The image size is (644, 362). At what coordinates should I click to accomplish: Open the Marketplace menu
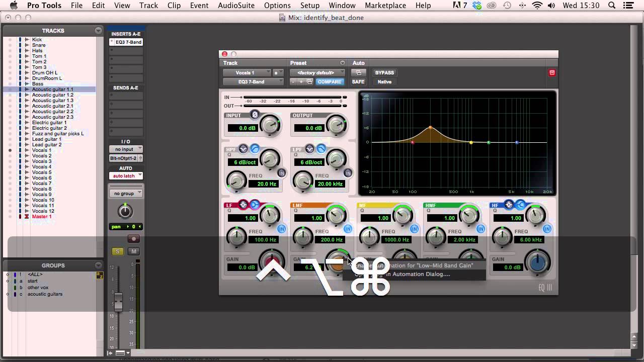click(385, 6)
